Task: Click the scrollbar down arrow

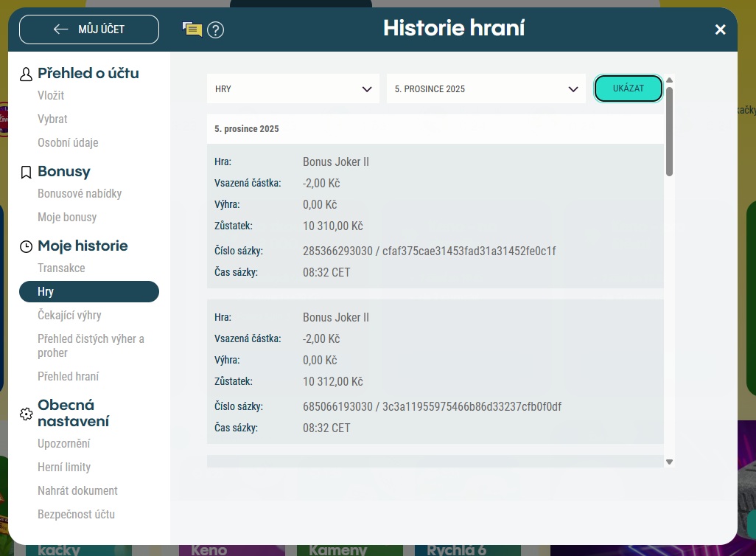Action: click(669, 462)
